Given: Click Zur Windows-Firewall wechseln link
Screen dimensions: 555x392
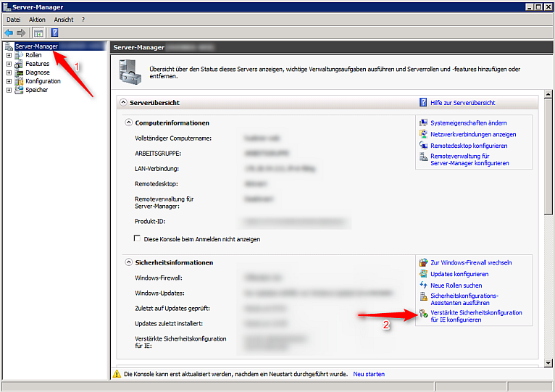Looking at the screenshot, I should (471, 262).
